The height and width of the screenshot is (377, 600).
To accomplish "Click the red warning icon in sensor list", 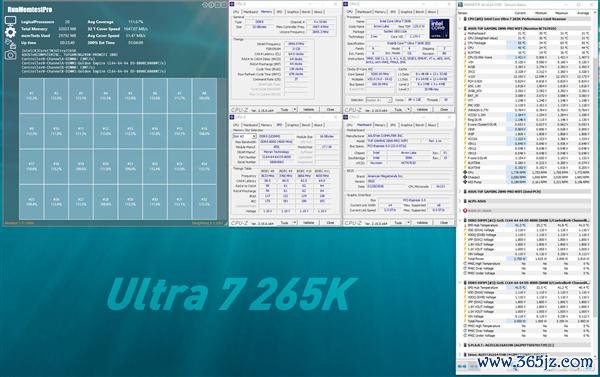I will (465, 211).
